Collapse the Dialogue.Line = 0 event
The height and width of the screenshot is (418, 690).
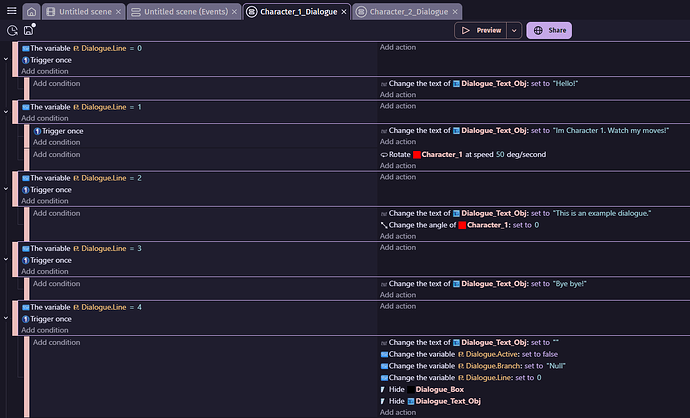tap(6, 59)
